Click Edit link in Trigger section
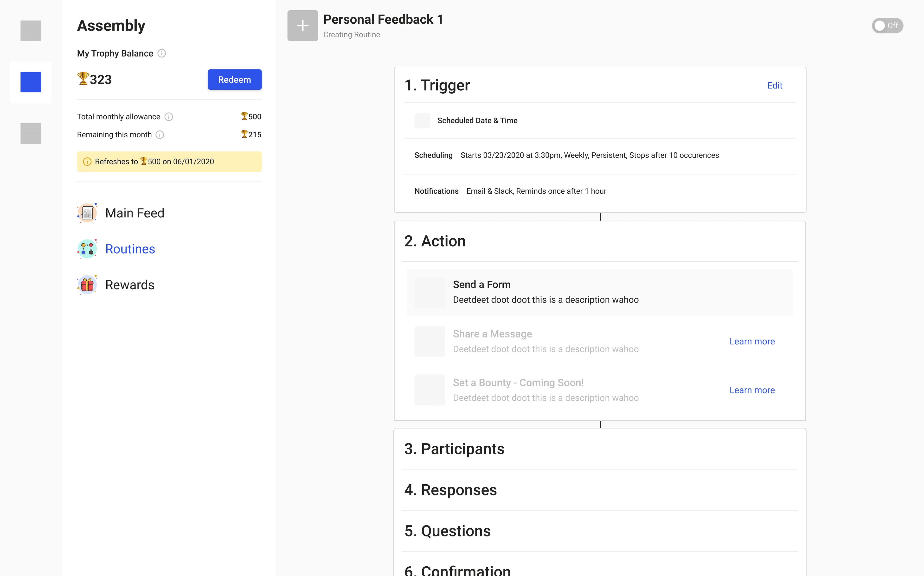924x576 pixels. click(774, 85)
